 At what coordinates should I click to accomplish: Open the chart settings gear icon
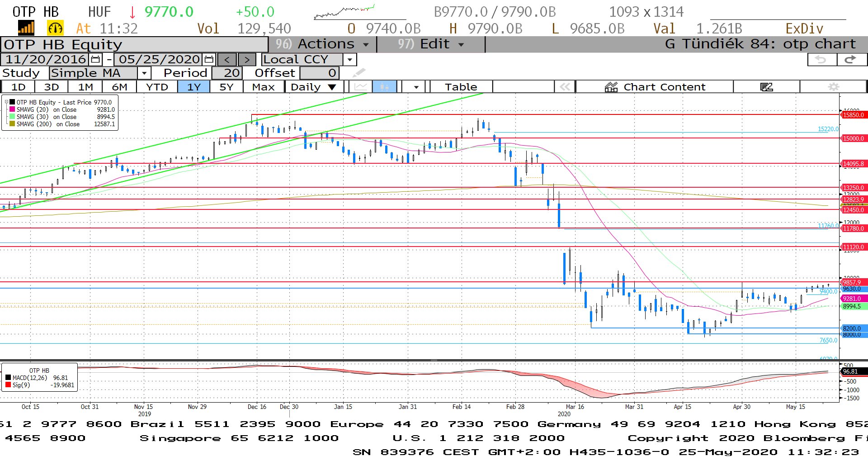click(834, 87)
